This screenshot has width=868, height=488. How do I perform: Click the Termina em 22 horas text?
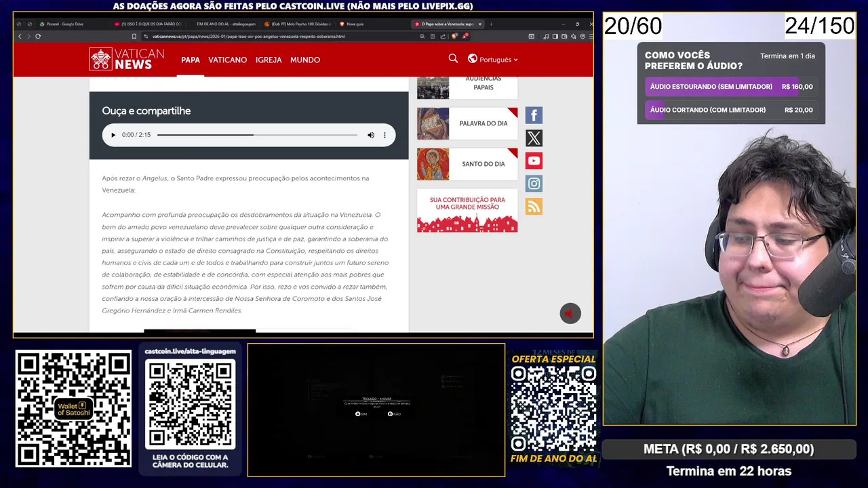(729, 470)
